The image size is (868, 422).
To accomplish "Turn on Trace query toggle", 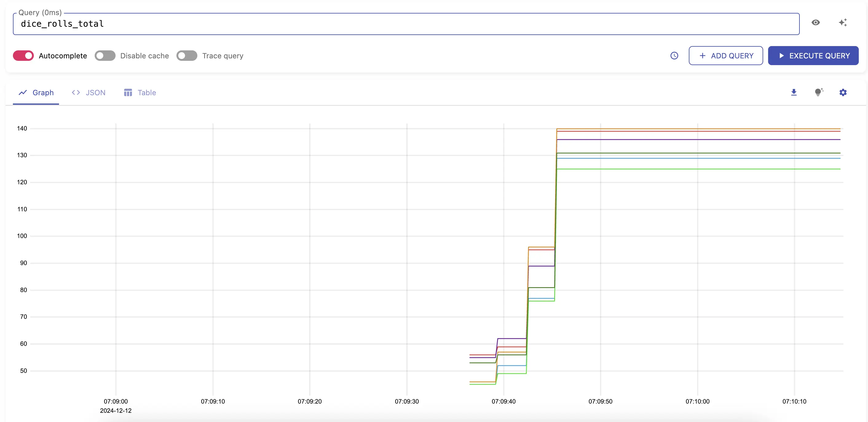I will [x=187, y=56].
